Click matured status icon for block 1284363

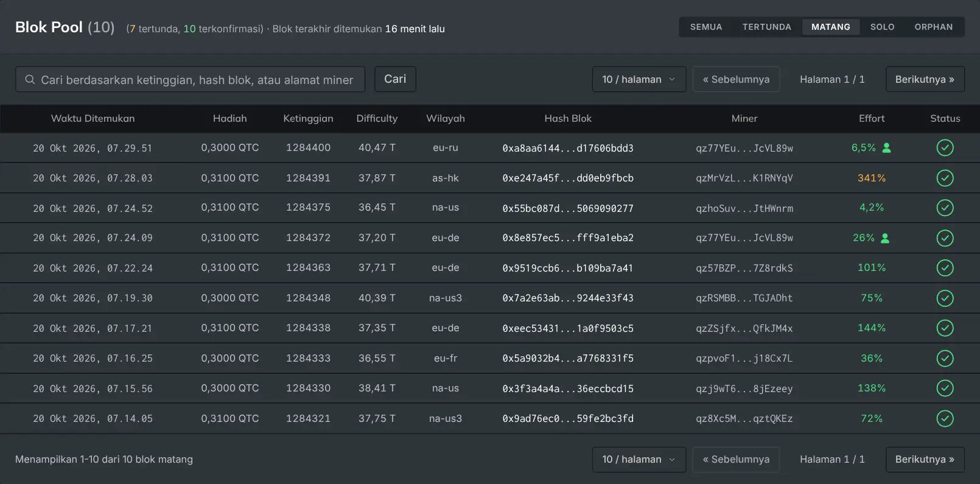945,268
